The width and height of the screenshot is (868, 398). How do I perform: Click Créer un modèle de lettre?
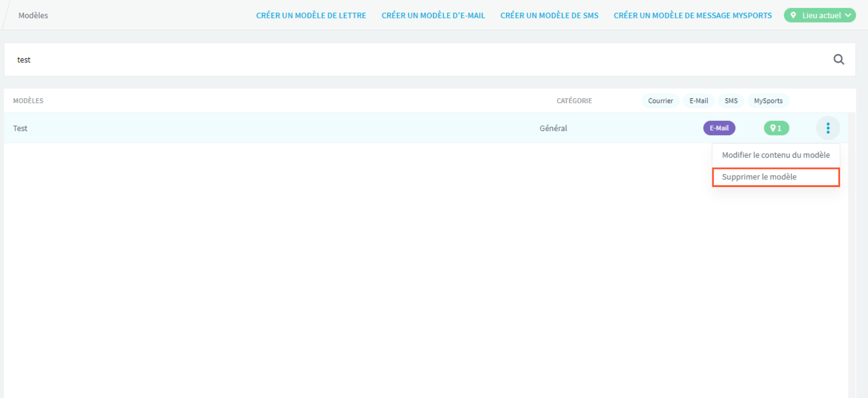pos(311,15)
